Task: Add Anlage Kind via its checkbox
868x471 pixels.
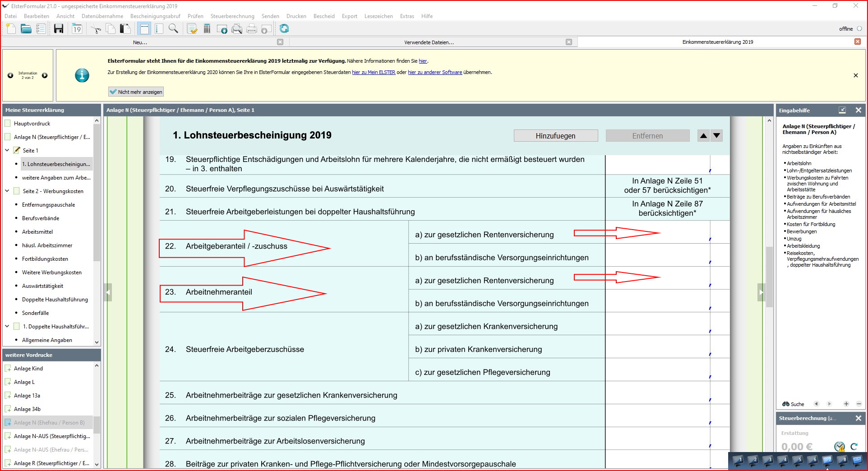Action: tap(8, 369)
